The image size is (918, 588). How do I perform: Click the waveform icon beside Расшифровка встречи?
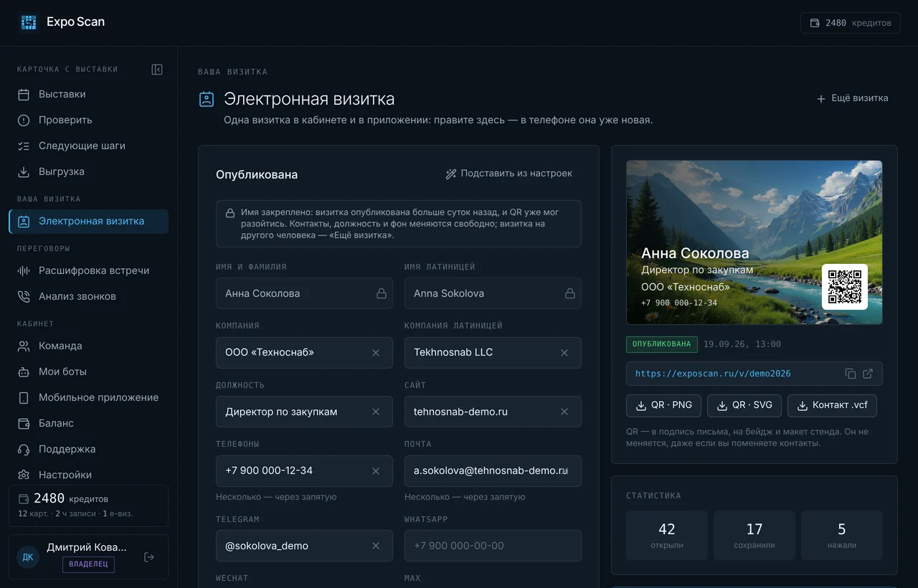24,271
